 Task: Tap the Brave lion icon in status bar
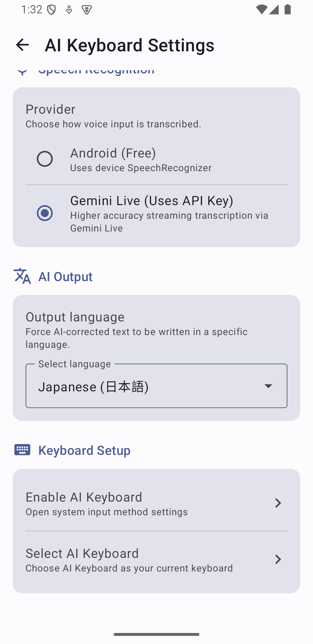(x=87, y=10)
